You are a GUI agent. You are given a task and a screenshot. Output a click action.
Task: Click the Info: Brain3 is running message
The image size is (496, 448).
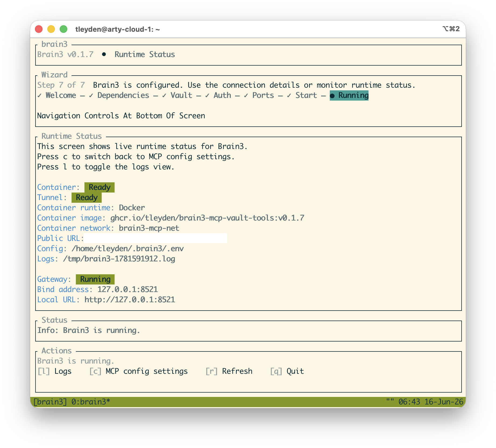tap(89, 330)
